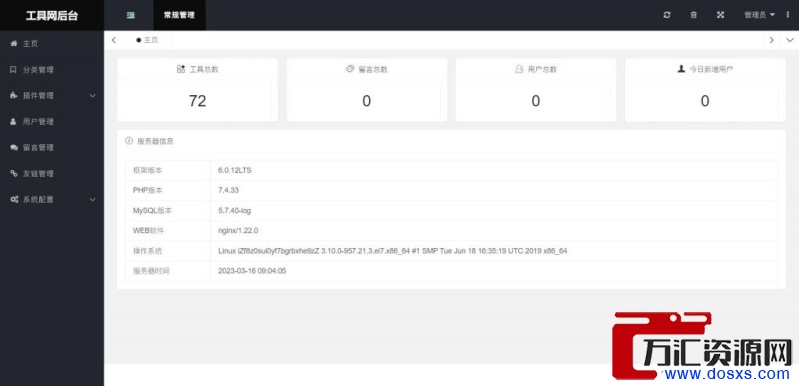Click the 留言总数 card value 0
Viewport: 799px width, 386px height.
click(x=367, y=101)
